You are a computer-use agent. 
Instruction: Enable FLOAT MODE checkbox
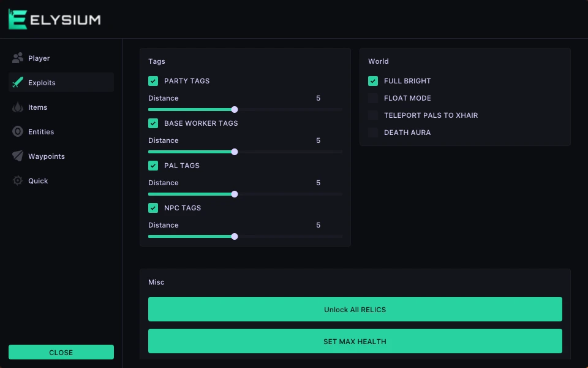tap(373, 98)
